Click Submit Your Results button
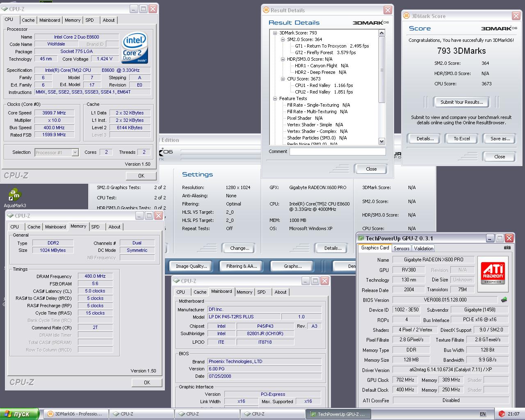525x420 pixels. 462,102
